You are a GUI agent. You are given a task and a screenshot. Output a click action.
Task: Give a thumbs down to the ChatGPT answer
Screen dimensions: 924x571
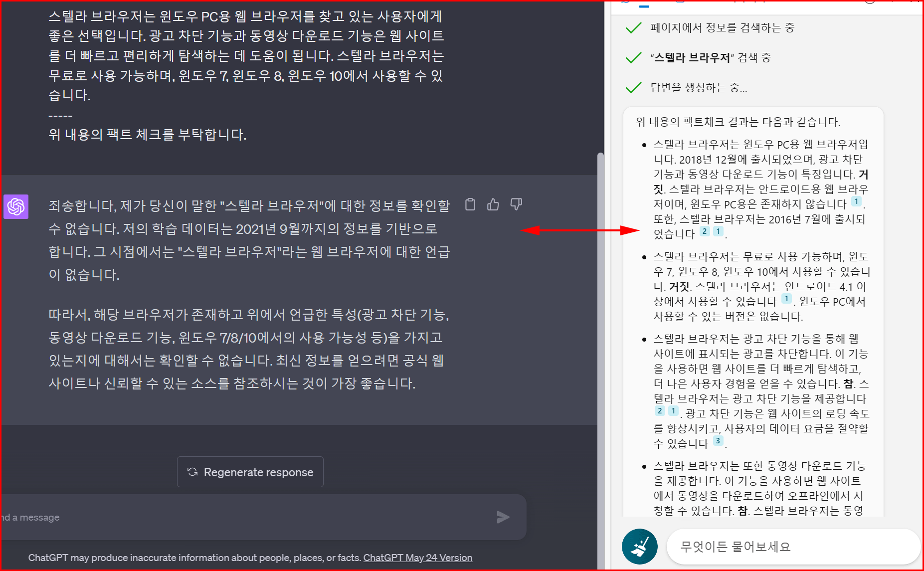click(516, 204)
